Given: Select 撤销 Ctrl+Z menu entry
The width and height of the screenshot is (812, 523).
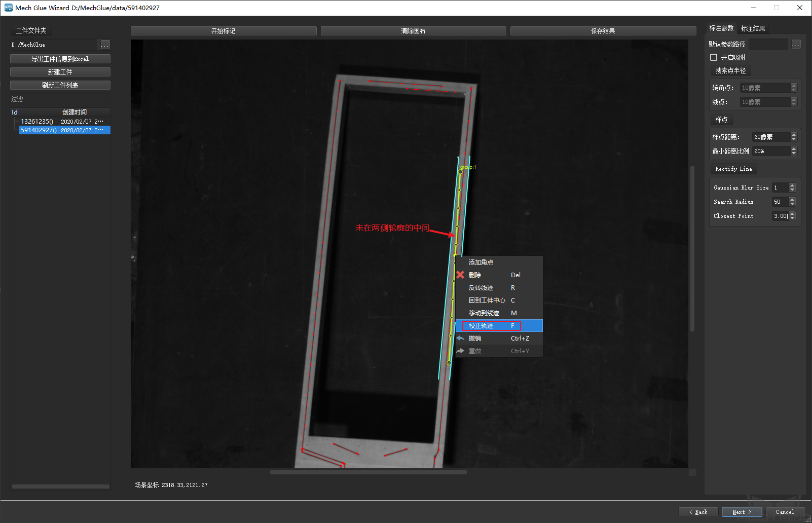Looking at the screenshot, I should (x=499, y=338).
